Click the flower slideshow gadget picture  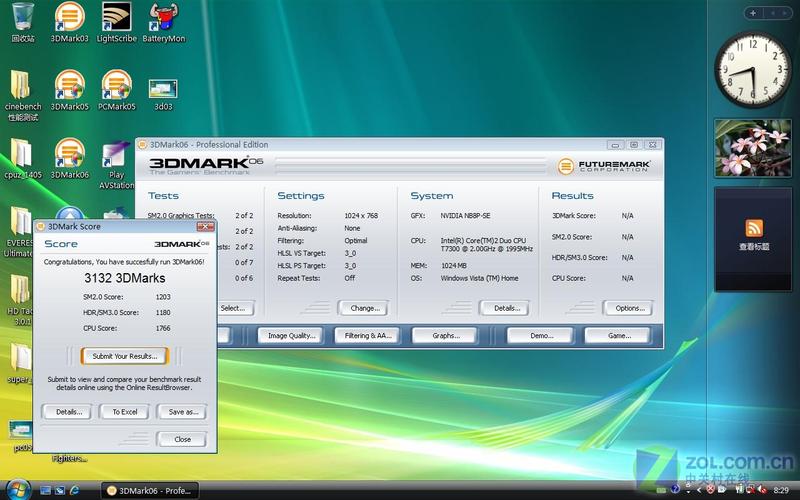click(753, 148)
